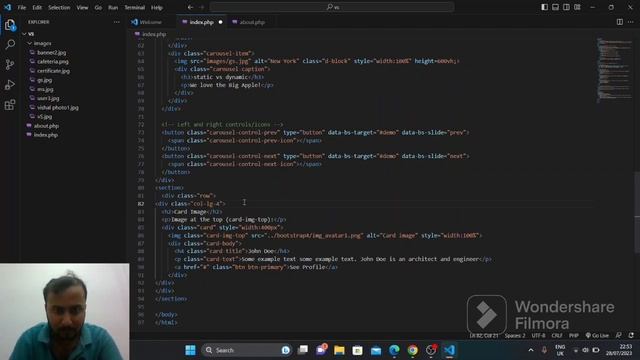640x360 pixels.
Task: Open the Extensions view
Action: pyautogui.click(x=10, y=105)
